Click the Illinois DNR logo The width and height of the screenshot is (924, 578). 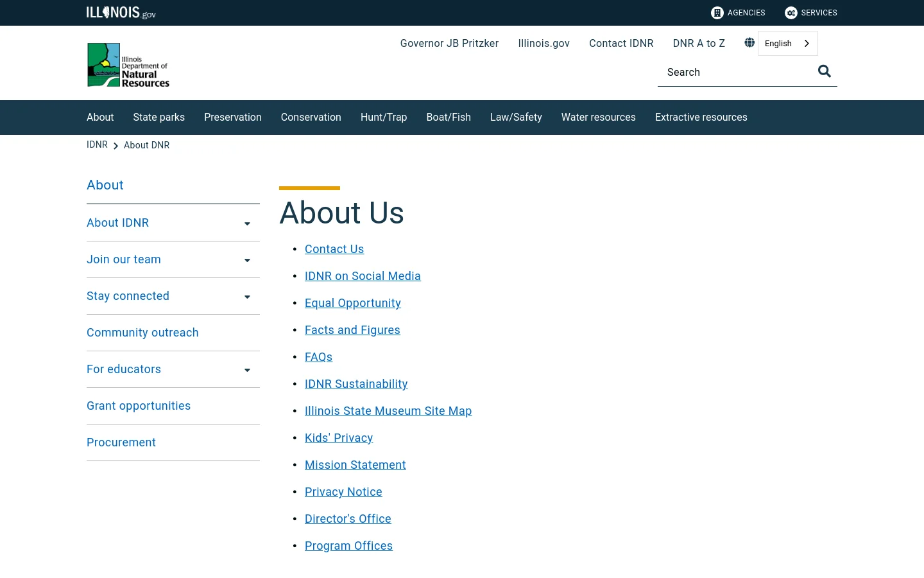coord(128,65)
